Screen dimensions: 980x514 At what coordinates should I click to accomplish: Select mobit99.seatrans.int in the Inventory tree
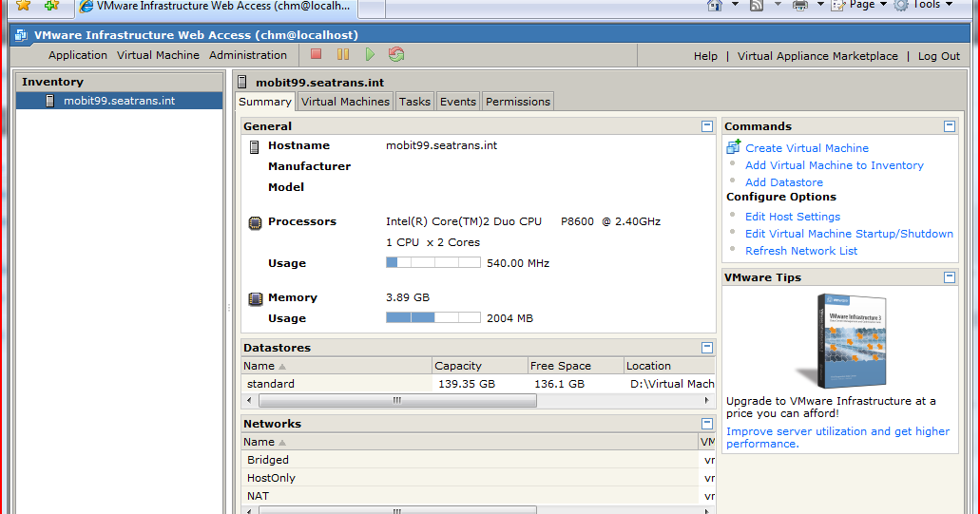[120, 101]
